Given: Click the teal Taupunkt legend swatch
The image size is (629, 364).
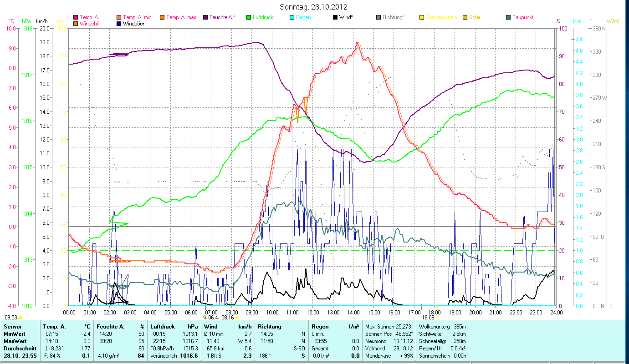Looking at the screenshot, I should pos(508,18).
